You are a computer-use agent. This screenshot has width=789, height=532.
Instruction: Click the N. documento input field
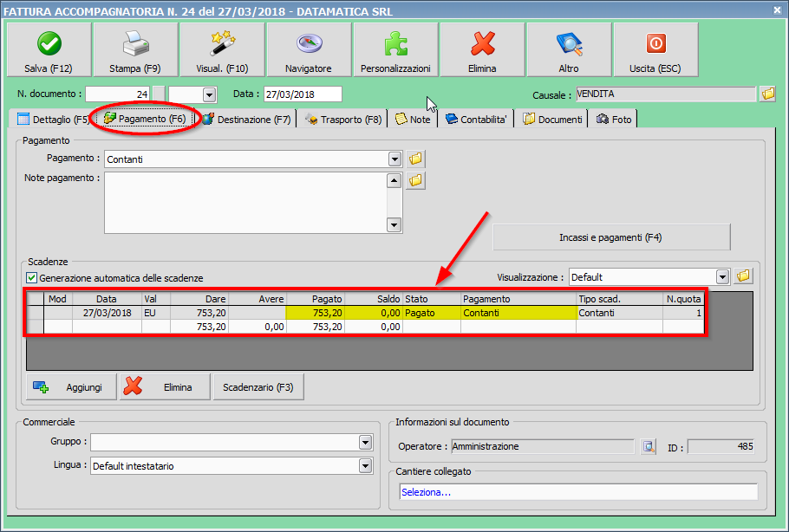(x=118, y=94)
